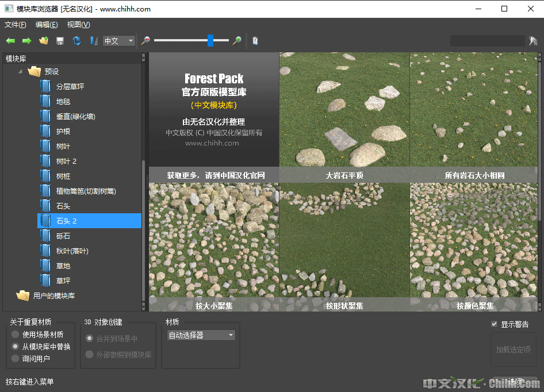Image resolution: width=544 pixels, height=392 pixels.
Task: Open the 用户的模块库 folder
Action: tap(53, 296)
